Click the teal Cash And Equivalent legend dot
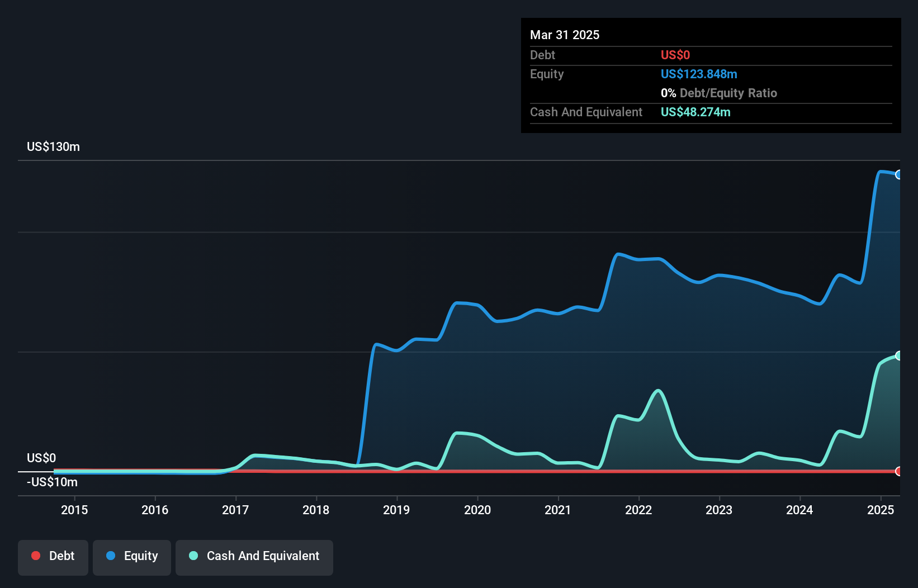The width and height of the screenshot is (918, 588). click(193, 556)
